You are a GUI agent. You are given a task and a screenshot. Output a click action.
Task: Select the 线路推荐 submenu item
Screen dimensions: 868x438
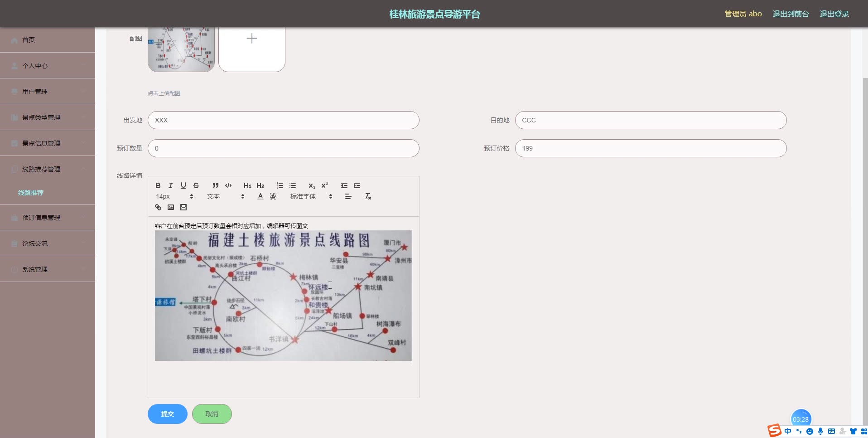point(31,193)
